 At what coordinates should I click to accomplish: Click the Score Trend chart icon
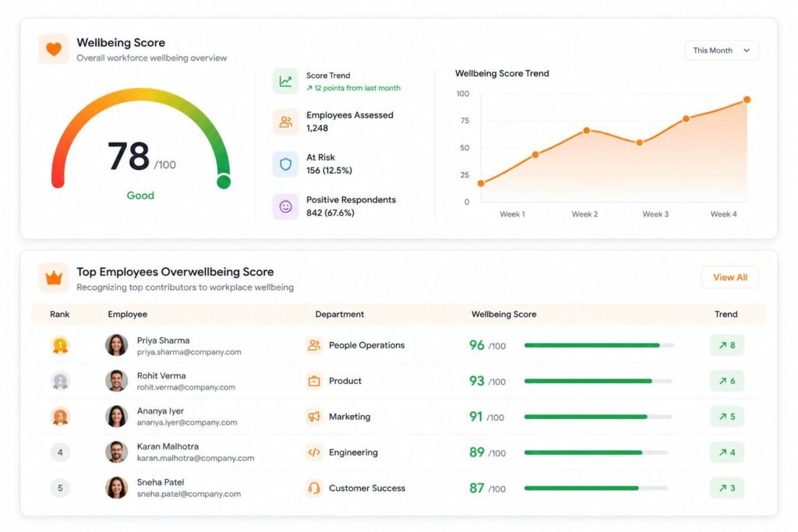(285, 81)
